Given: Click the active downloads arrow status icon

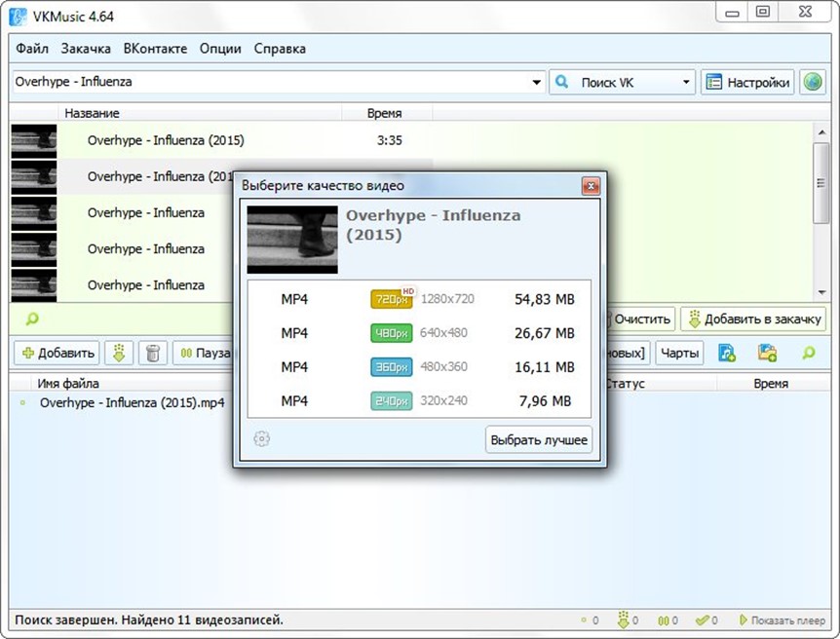Looking at the screenshot, I should click(x=623, y=620).
